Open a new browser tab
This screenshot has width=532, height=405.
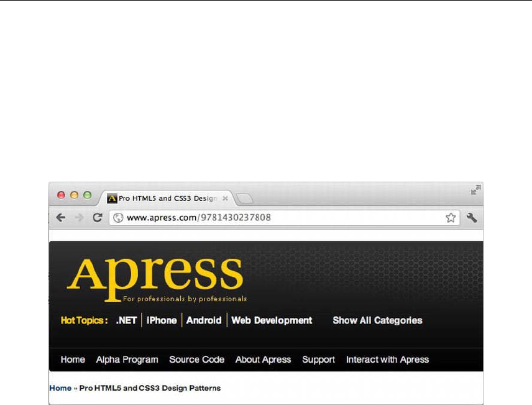coord(245,198)
